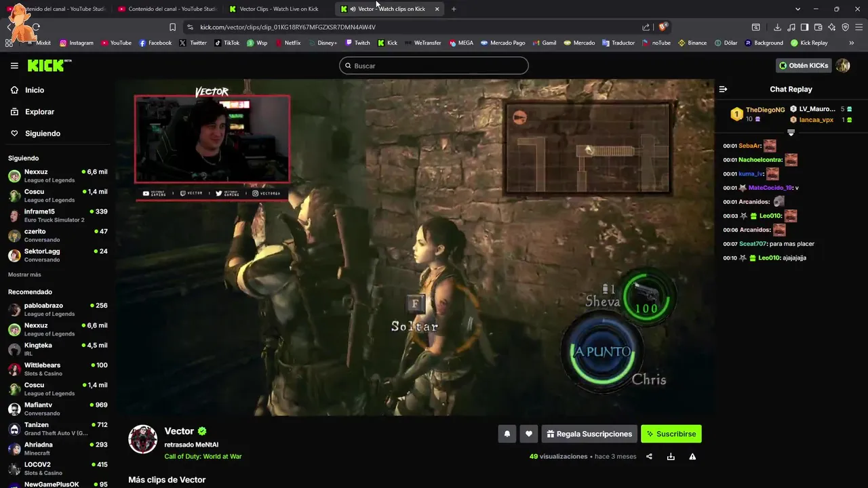Open Vector's channel avatar
This screenshot has height=488, width=868.
pos(143,439)
